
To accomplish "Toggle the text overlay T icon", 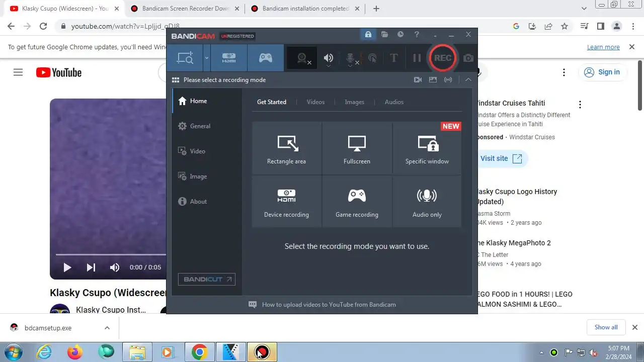I will tap(394, 58).
